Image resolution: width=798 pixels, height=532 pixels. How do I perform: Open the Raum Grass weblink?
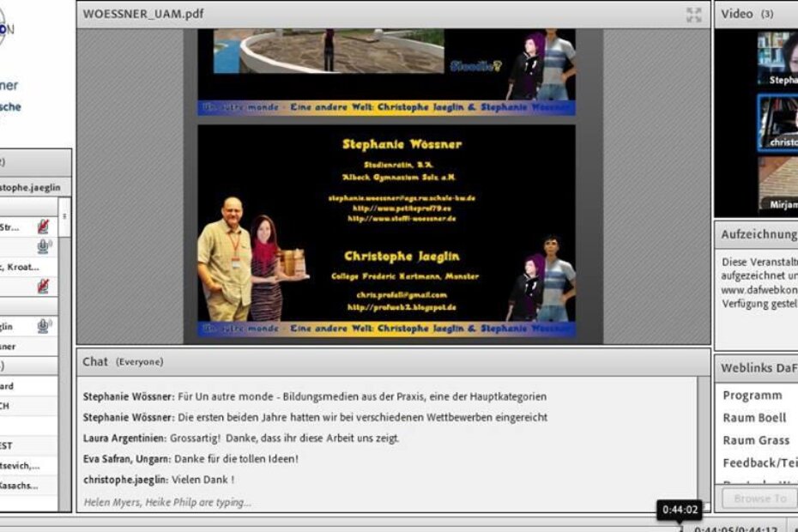click(x=755, y=440)
